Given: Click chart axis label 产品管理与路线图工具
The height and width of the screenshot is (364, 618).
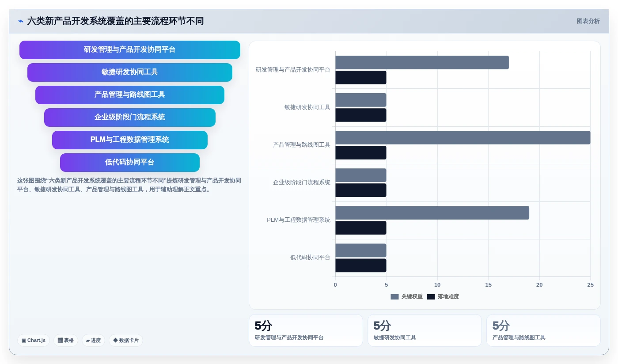Looking at the screenshot, I should 302,145.
